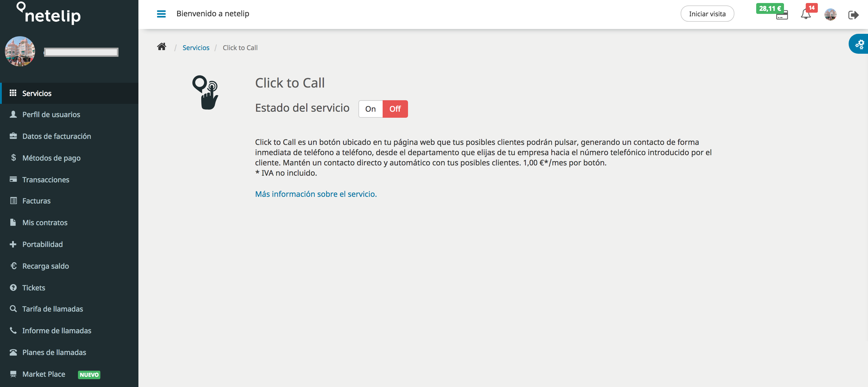868x387 pixels.
Task: Open Servicios in the sidebar
Action: pyautogui.click(x=37, y=93)
